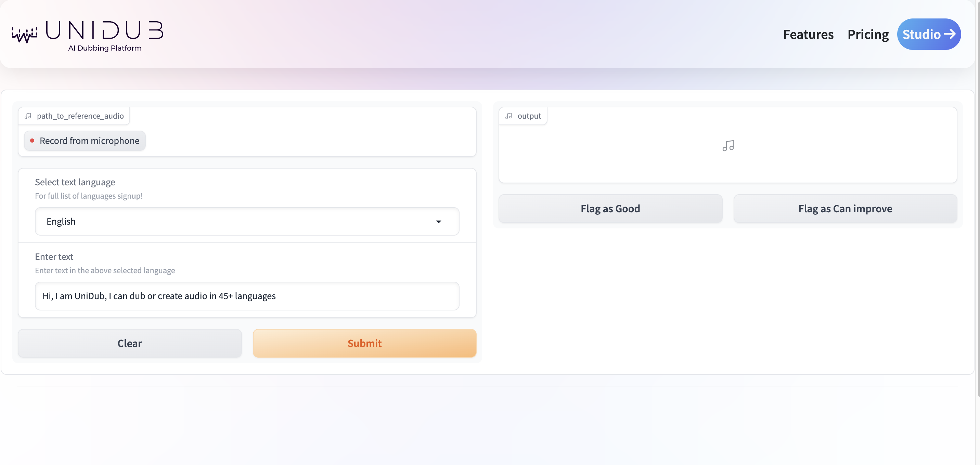Flag the output as Good
The image size is (980, 465).
[x=610, y=209]
